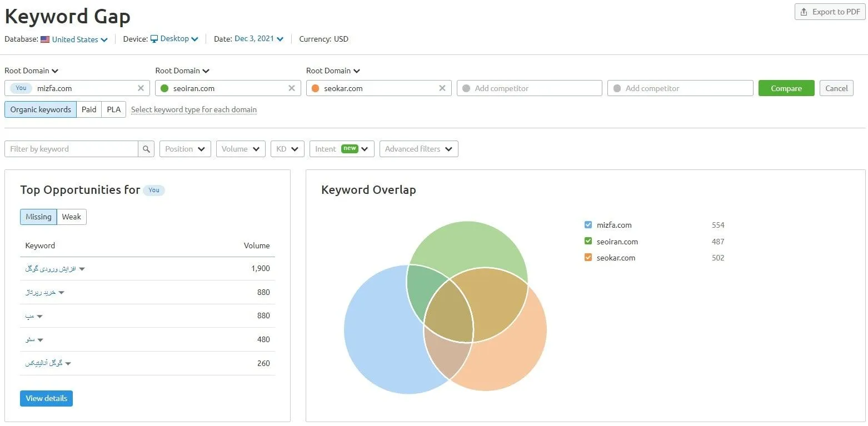868x426 pixels.
Task: Expand arrow next to 1,900 volume keyword
Action: (82, 269)
